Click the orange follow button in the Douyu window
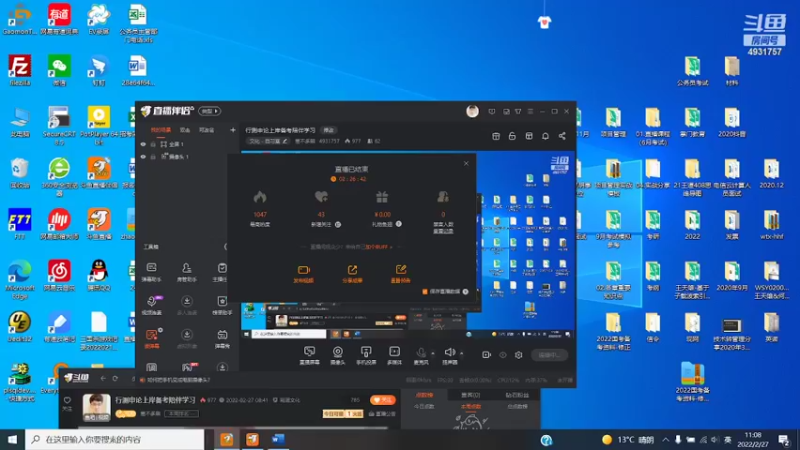The height and width of the screenshot is (450, 800). [x=383, y=400]
